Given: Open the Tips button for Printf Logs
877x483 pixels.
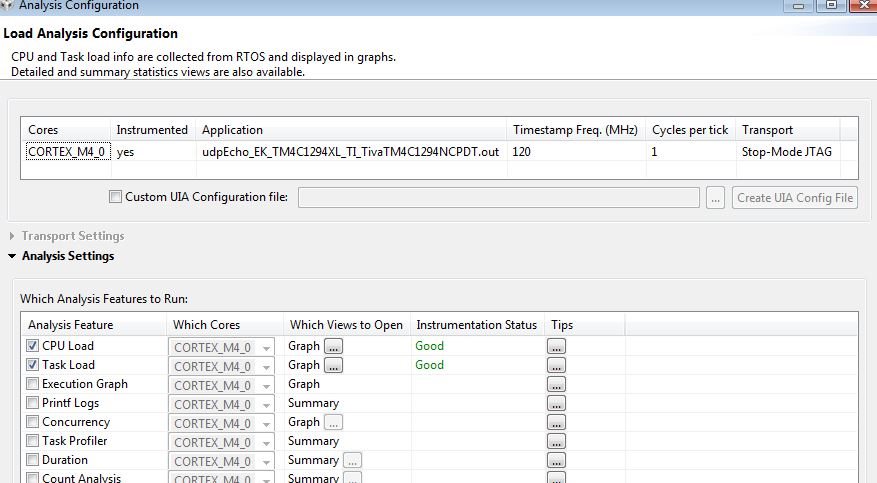Looking at the screenshot, I should pos(556,403).
